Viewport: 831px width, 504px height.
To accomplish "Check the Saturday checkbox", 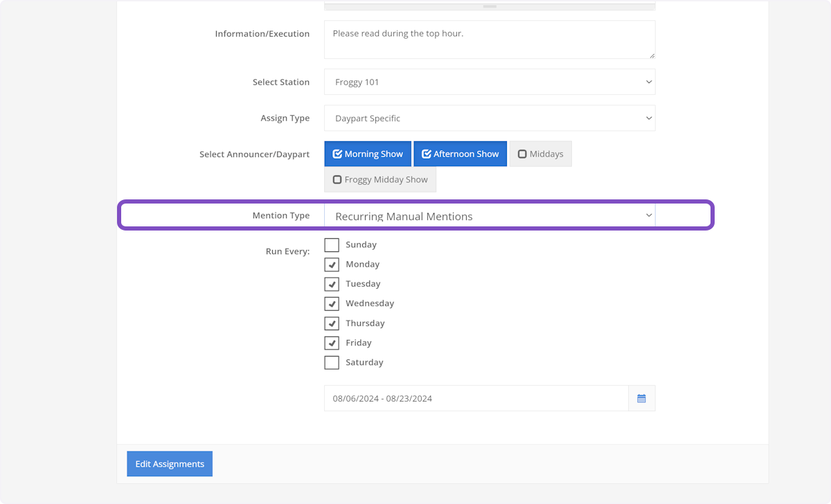I will click(332, 362).
